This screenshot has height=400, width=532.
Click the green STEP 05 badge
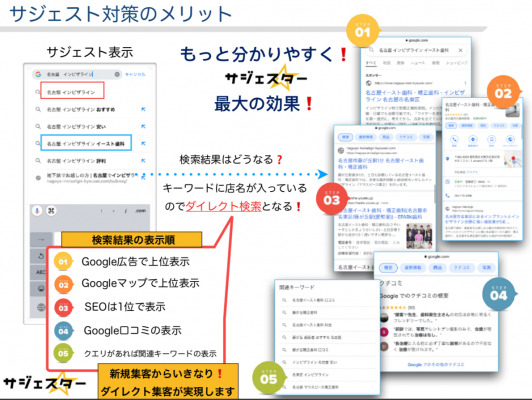click(268, 378)
